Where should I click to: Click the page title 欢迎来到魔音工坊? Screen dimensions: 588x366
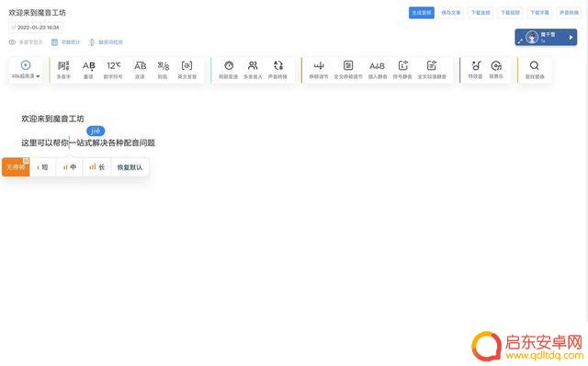tap(37, 12)
